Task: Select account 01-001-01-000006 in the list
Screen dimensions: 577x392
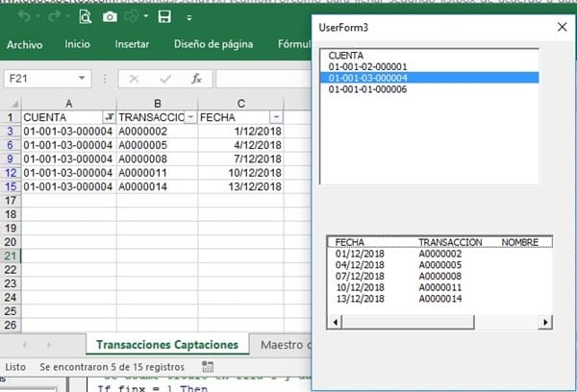Action: pos(368,89)
